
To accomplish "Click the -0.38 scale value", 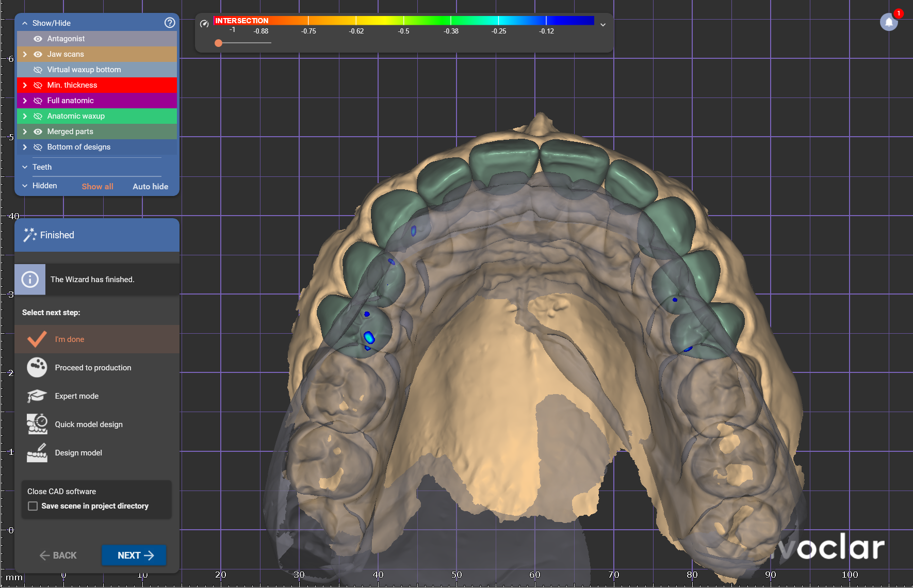I will coord(451,31).
